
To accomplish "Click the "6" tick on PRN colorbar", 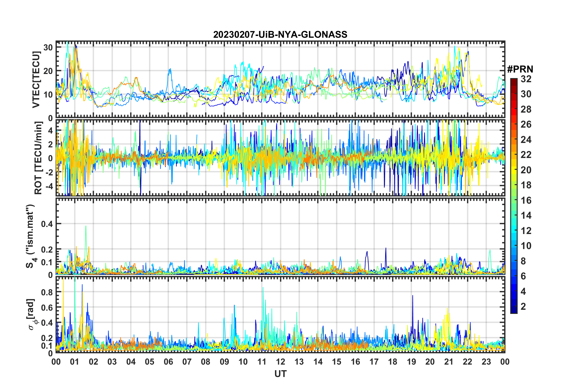I will (524, 276).
